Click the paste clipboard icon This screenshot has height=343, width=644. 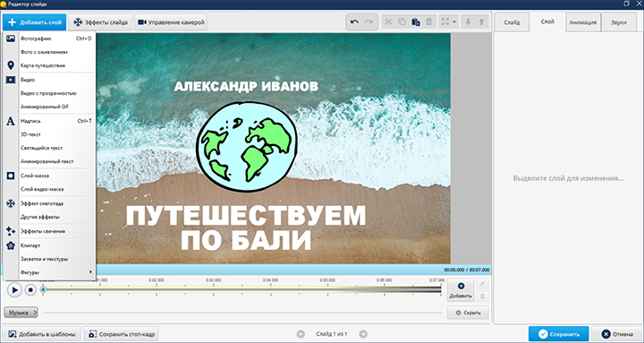[x=416, y=22]
